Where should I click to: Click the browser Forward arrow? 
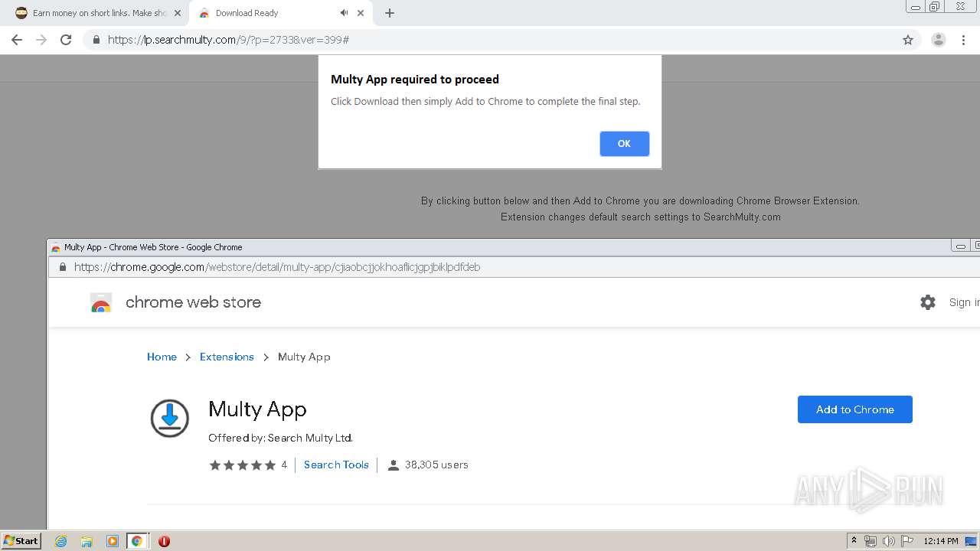(x=41, y=40)
